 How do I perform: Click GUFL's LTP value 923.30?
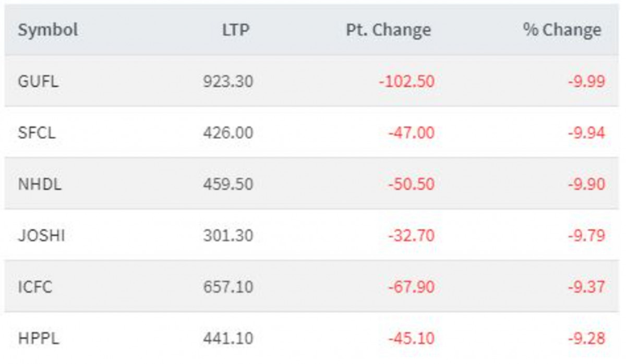(228, 81)
